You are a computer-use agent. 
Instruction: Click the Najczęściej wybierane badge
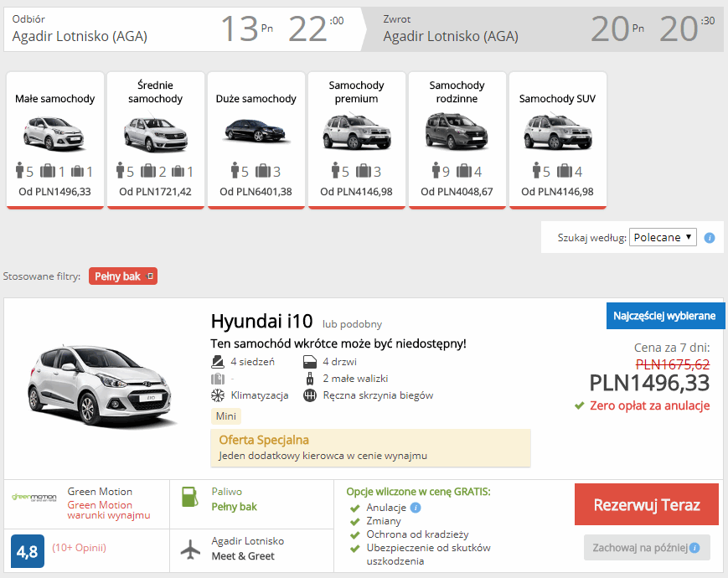tap(665, 316)
